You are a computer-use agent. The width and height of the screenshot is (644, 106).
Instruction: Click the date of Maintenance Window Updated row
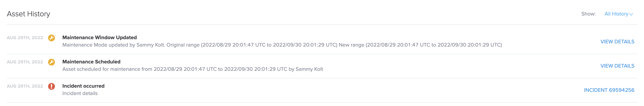[x=25, y=38]
